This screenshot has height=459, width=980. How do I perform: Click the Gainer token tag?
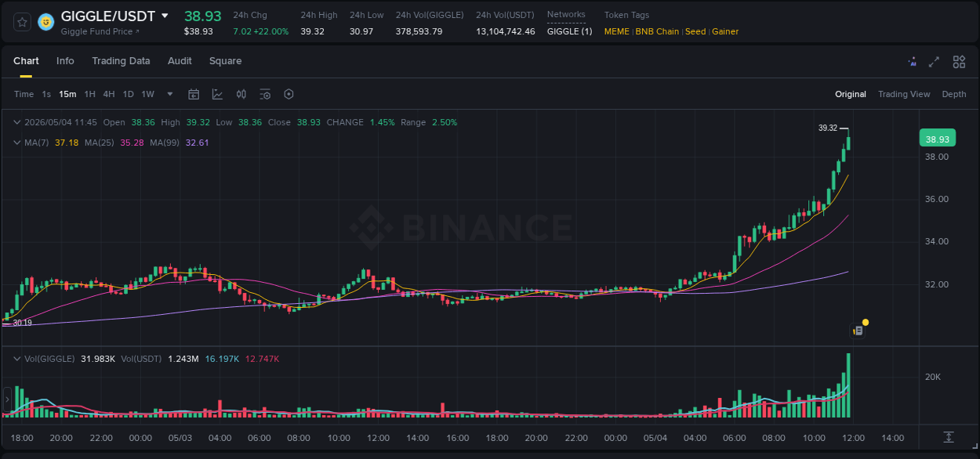point(725,31)
